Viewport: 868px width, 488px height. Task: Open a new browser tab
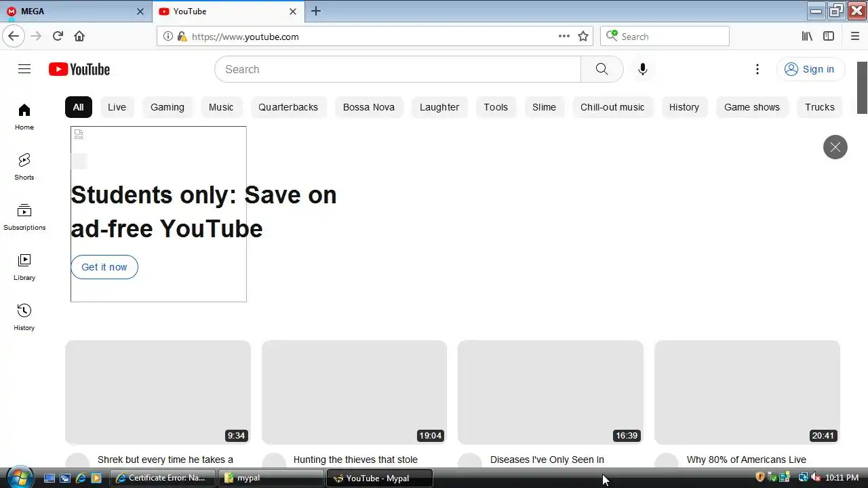(316, 12)
